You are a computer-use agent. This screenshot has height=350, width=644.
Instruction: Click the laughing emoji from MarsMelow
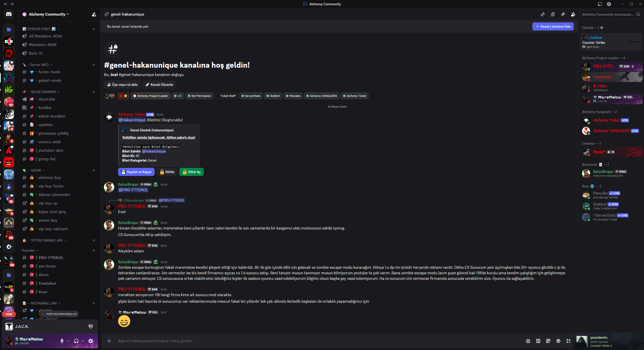click(x=124, y=321)
